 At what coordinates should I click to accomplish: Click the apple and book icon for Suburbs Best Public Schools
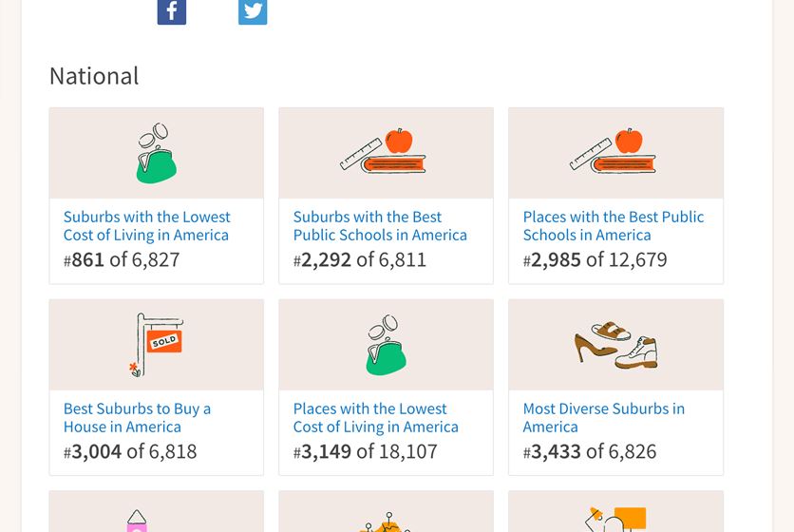point(383,150)
